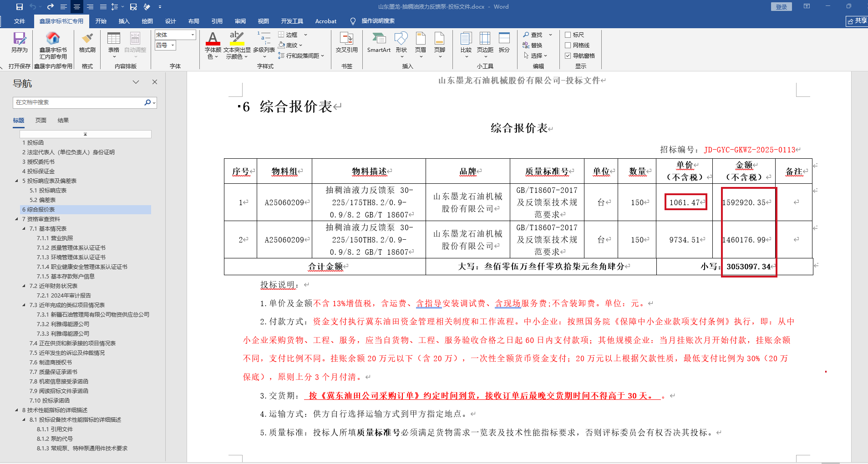Open the 页边距 margins menu
This screenshot has width=868, height=464.
point(485,45)
